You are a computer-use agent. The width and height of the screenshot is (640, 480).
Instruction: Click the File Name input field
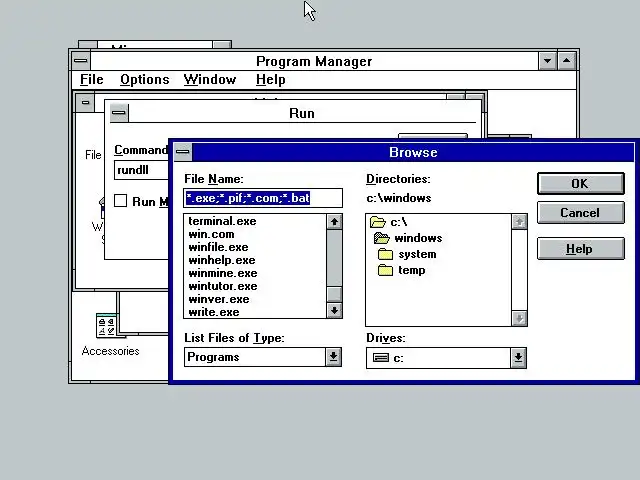click(x=263, y=198)
